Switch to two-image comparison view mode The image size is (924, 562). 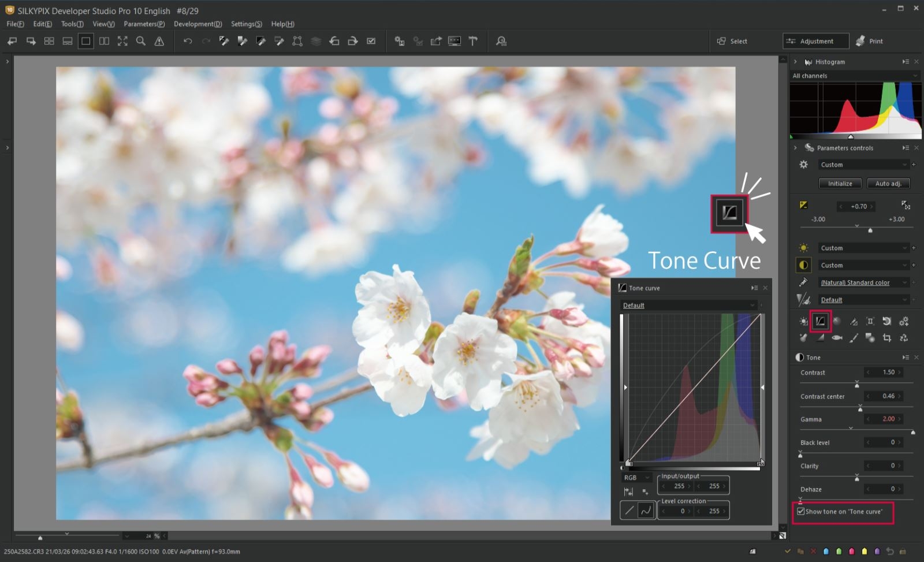pyautogui.click(x=104, y=41)
